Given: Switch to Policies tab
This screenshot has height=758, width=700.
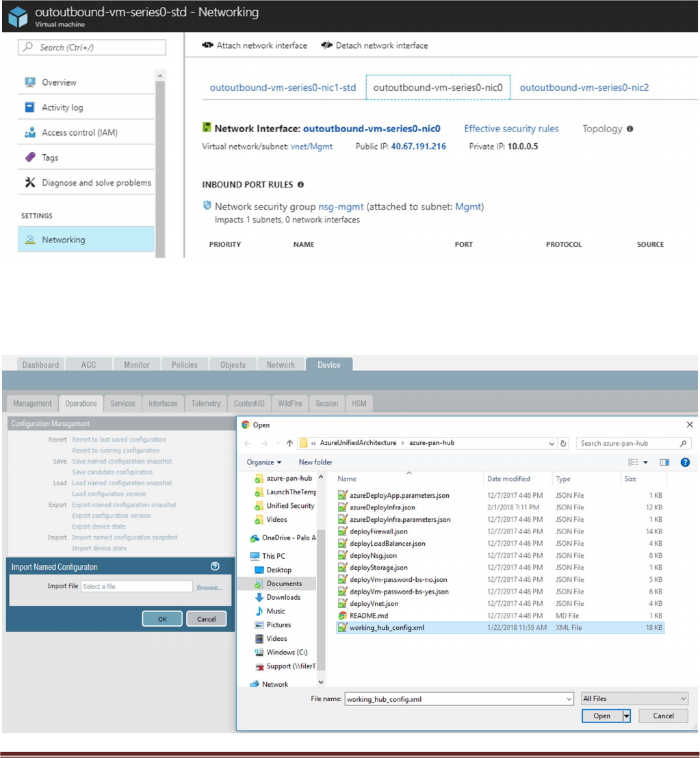Looking at the screenshot, I should (185, 364).
